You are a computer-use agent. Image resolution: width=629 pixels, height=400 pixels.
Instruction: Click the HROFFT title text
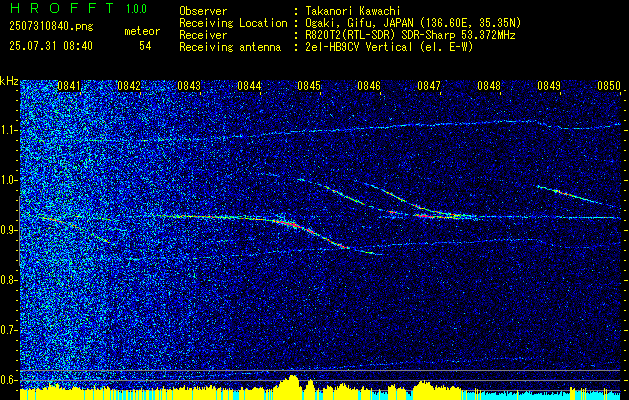pyautogui.click(x=62, y=8)
